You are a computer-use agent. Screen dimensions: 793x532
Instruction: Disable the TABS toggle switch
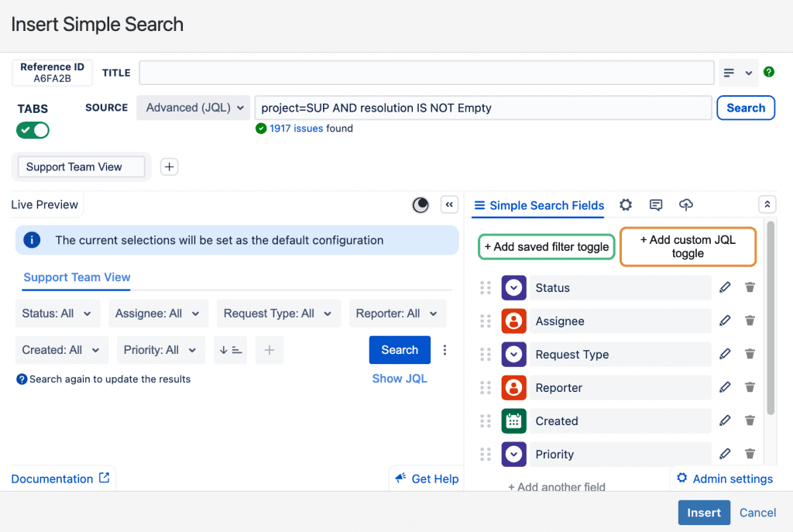pyautogui.click(x=33, y=130)
